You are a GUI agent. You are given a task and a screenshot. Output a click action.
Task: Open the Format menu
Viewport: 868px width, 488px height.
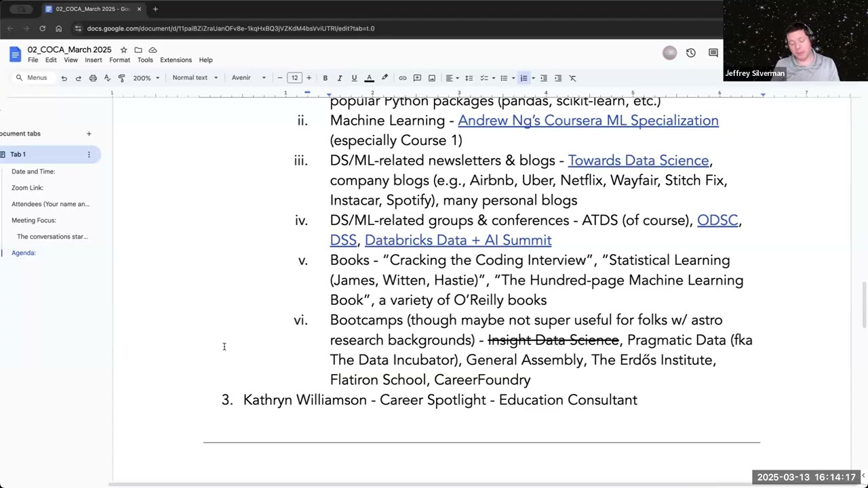(x=119, y=60)
